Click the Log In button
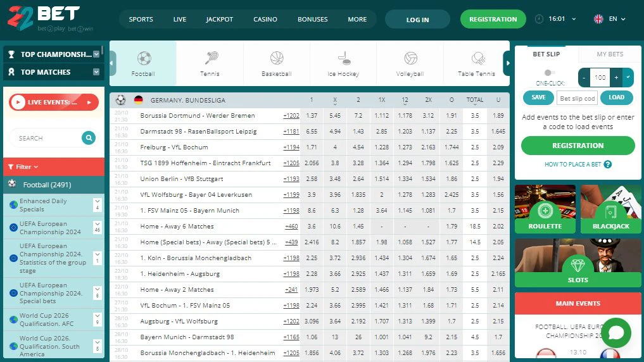This screenshot has height=362, width=644. pos(417,19)
